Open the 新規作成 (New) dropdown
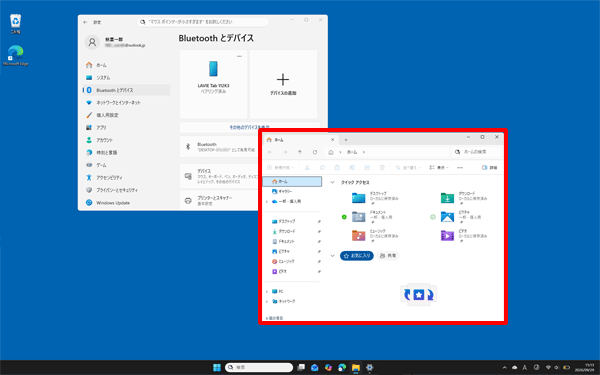Viewport: 600px width, 375px height. click(280, 168)
